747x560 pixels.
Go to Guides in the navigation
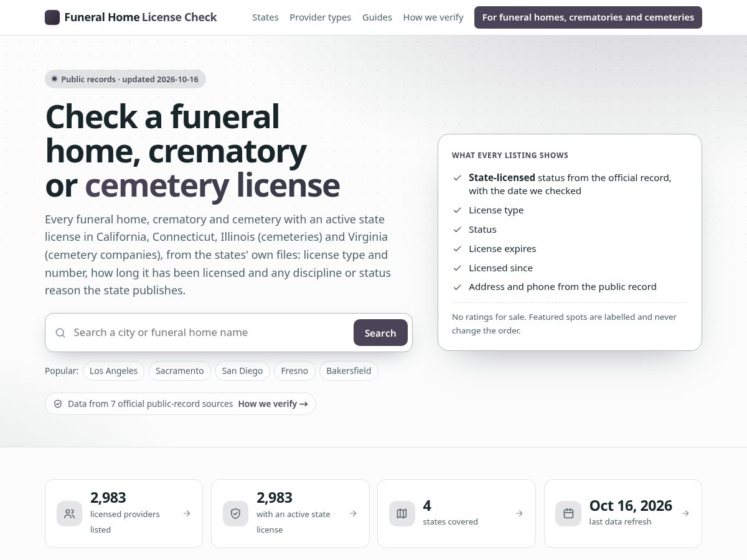point(377,17)
